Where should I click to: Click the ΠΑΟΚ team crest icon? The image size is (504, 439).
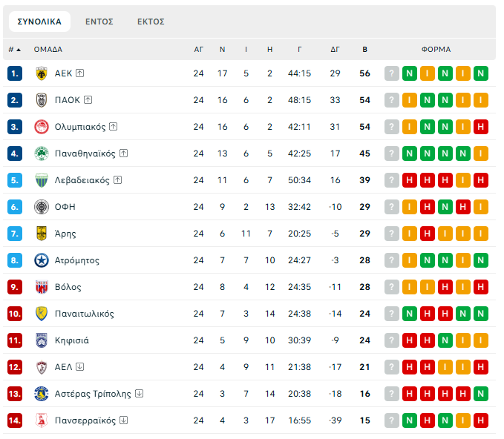(x=42, y=100)
